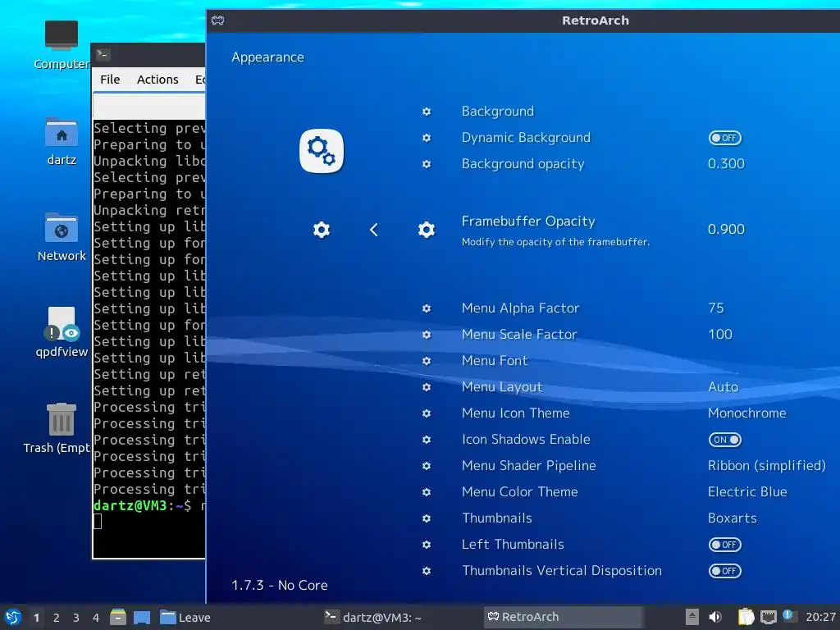Click the white Settings double-gear category icon
This screenshot has height=630, width=840.
pyautogui.click(x=322, y=151)
